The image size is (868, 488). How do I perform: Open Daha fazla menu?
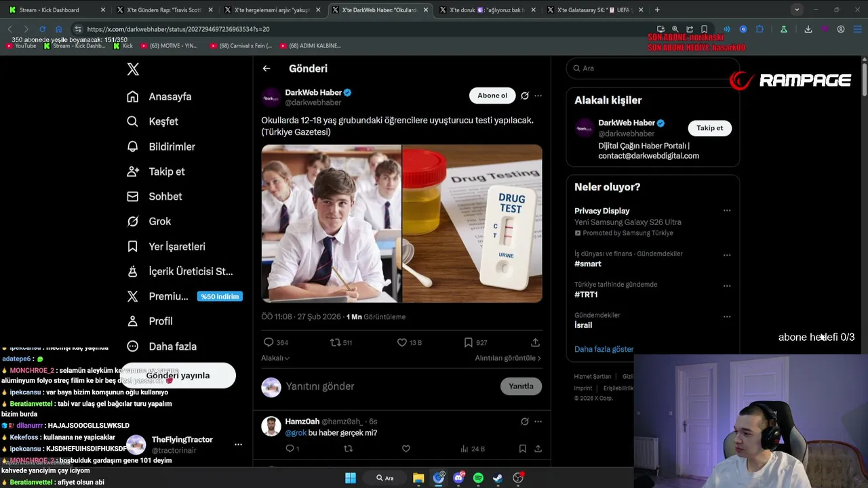click(162, 346)
